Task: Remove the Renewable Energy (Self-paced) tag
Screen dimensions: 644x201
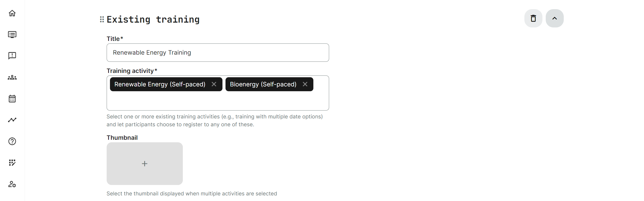Action: pos(214,84)
